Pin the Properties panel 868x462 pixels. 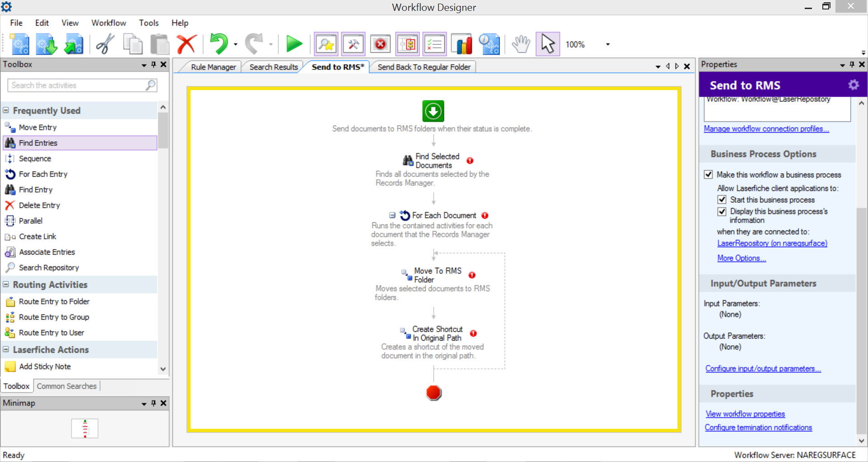[852, 65]
